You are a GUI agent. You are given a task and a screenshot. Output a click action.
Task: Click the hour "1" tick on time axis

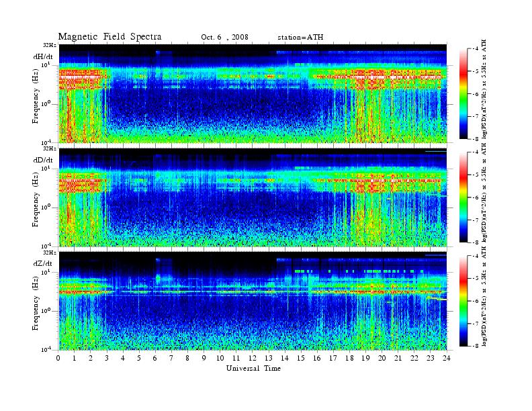pos(75,358)
